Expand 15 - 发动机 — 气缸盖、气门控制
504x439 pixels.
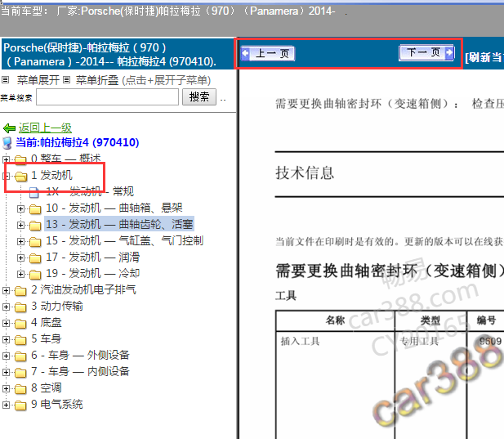20,241
